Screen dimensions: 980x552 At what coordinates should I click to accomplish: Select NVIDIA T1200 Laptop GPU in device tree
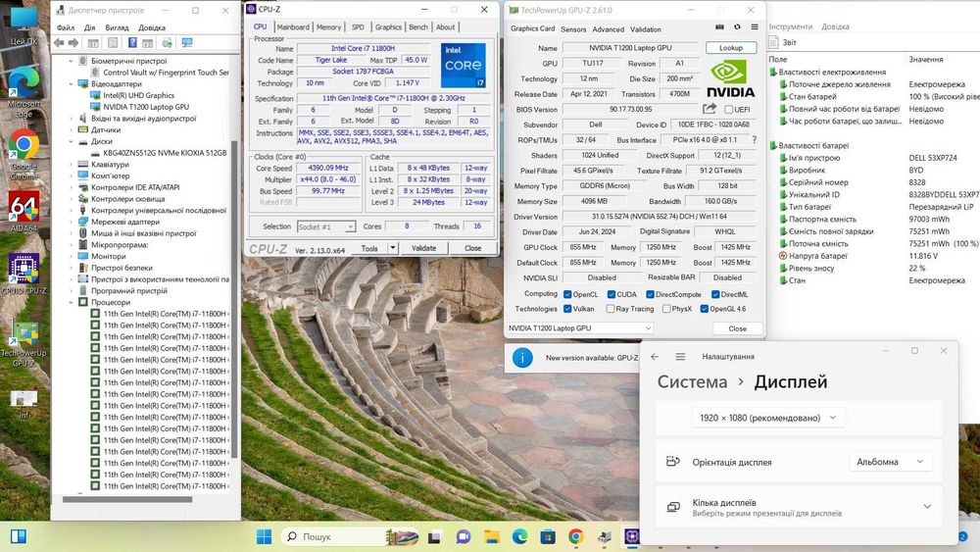pyautogui.click(x=146, y=107)
